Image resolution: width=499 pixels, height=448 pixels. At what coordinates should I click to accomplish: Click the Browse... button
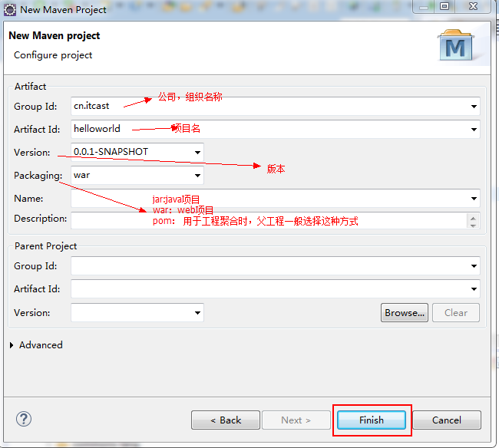405,313
